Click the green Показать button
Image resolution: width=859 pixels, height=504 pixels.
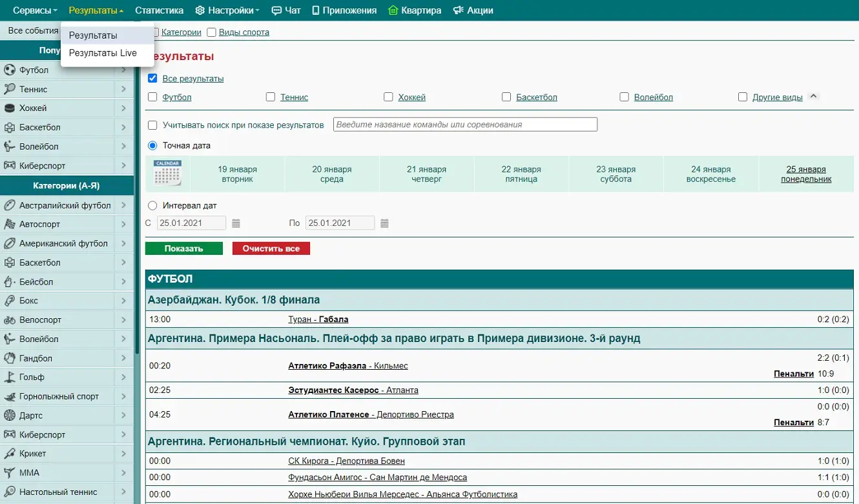tap(184, 248)
